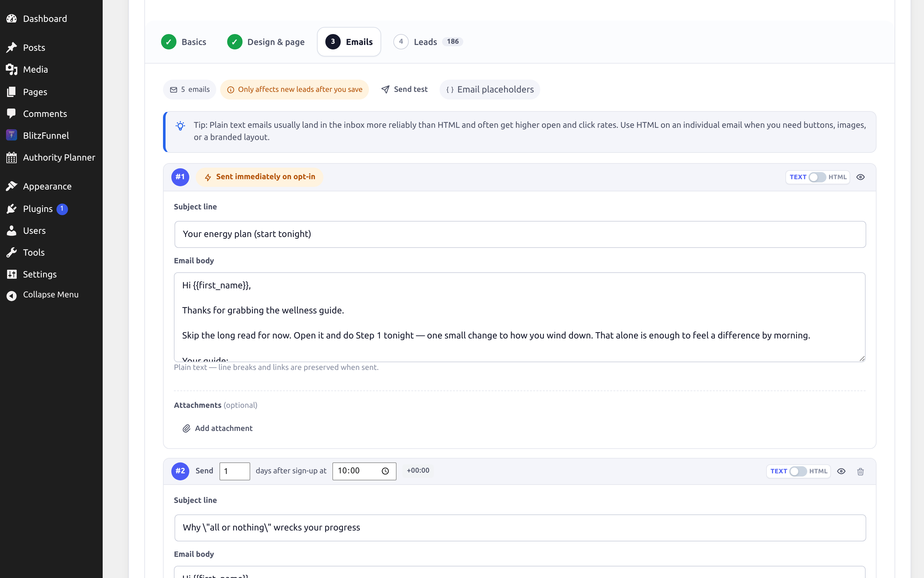Click email #1 Subject line field
The height and width of the screenshot is (578, 924).
520,234
